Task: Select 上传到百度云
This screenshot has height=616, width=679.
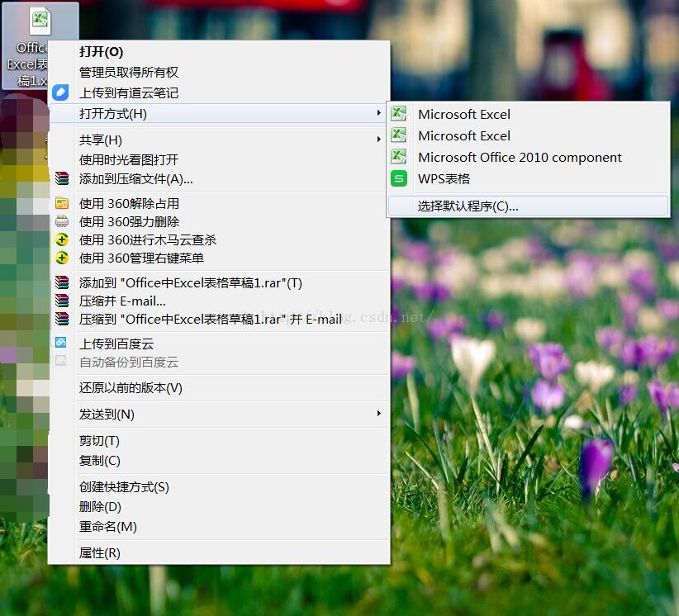Action: [220, 344]
